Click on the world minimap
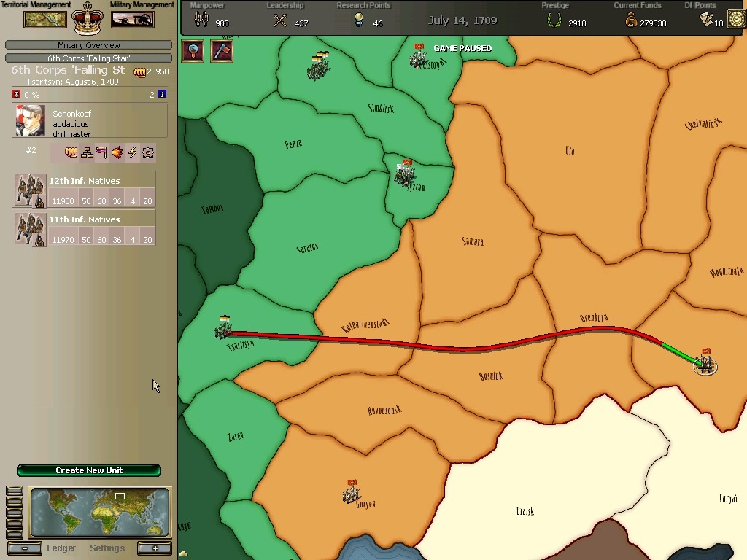This screenshot has width=747, height=560. [99, 512]
